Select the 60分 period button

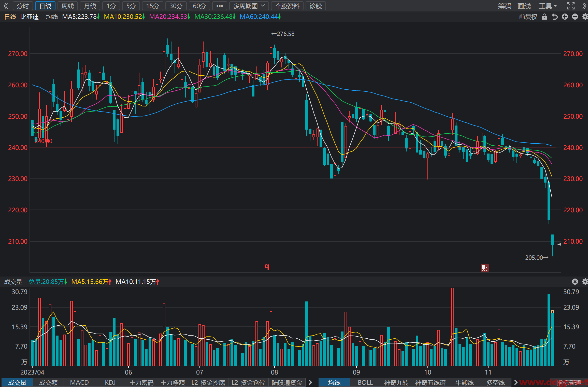199,6
